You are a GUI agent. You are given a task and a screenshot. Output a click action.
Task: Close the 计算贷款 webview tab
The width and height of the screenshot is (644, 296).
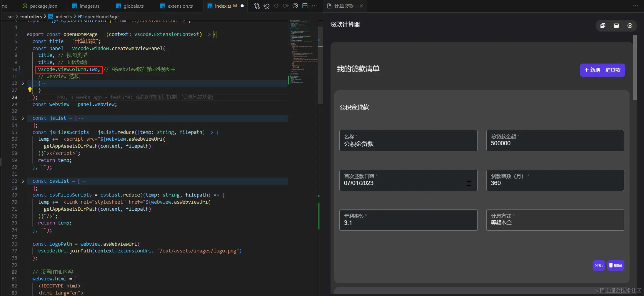361,6
